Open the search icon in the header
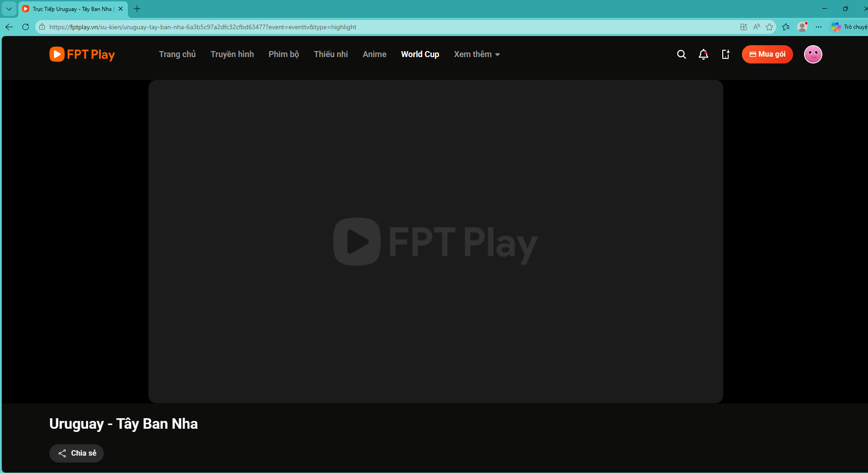Image resolution: width=868 pixels, height=473 pixels. (681, 54)
